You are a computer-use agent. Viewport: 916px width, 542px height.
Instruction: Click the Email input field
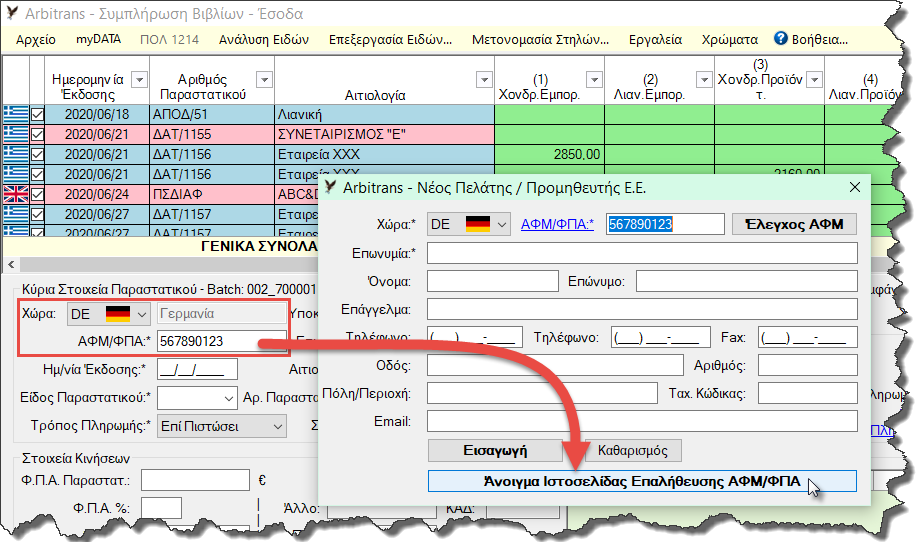[642, 422]
